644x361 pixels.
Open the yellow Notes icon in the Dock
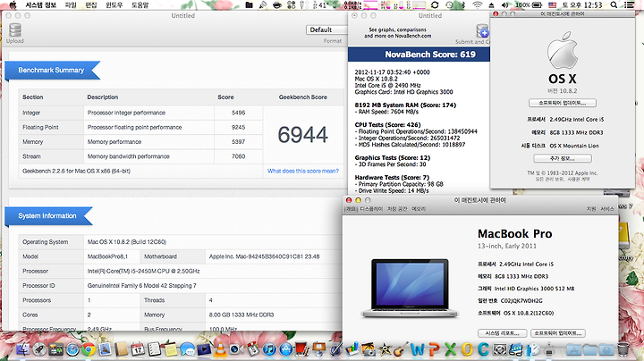[171, 349]
